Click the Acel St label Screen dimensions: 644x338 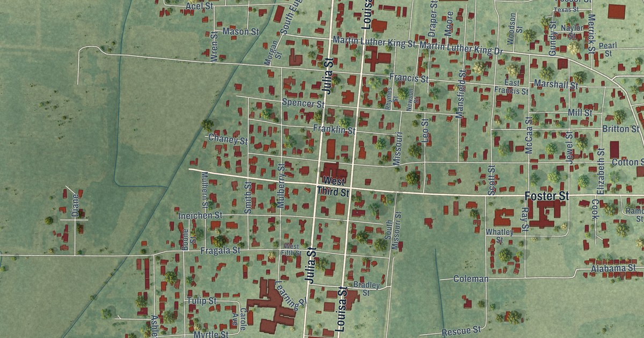(200, 6)
